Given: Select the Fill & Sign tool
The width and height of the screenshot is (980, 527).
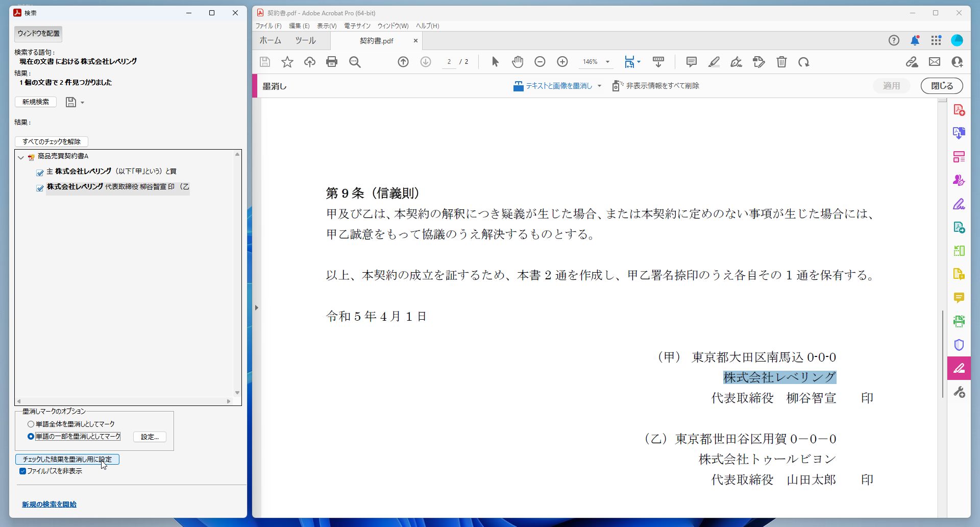Looking at the screenshot, I should [x=959, y=204].
